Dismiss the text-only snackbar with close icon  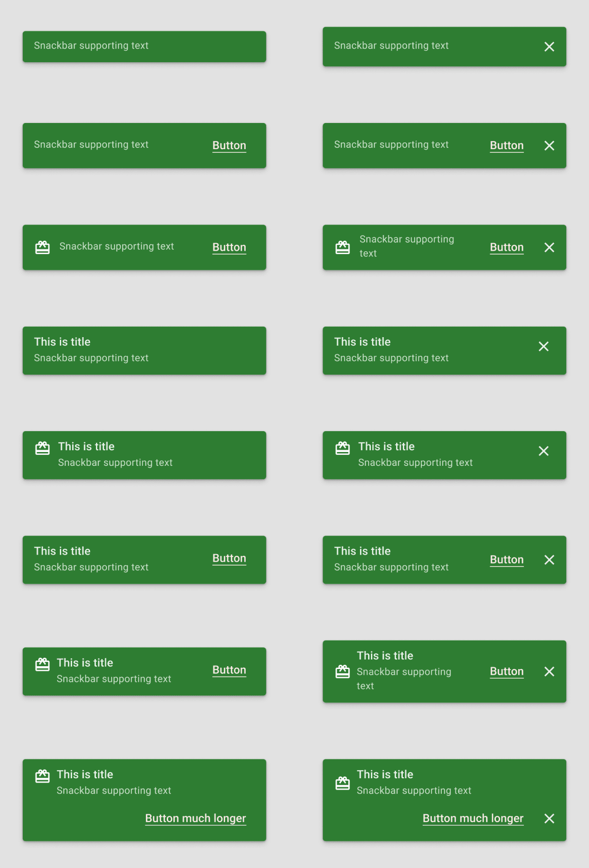pos(549,47)
